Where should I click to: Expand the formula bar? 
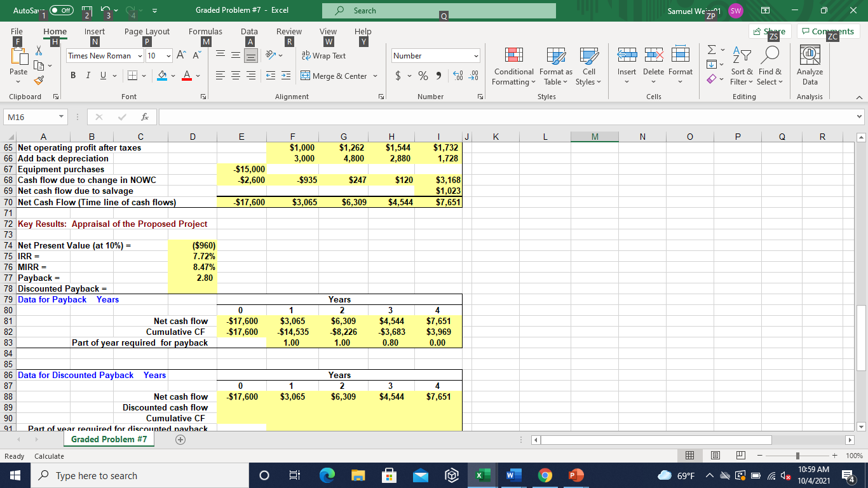[x=860, y=117]
